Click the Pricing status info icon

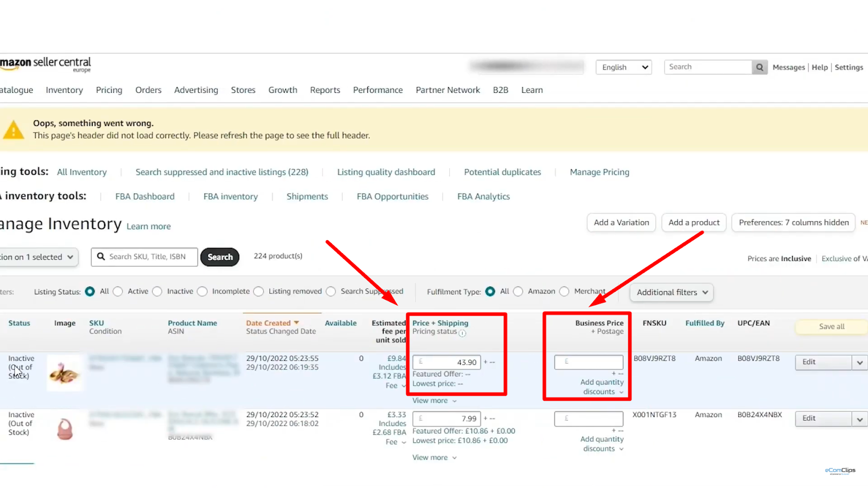[x=462, y=333]
